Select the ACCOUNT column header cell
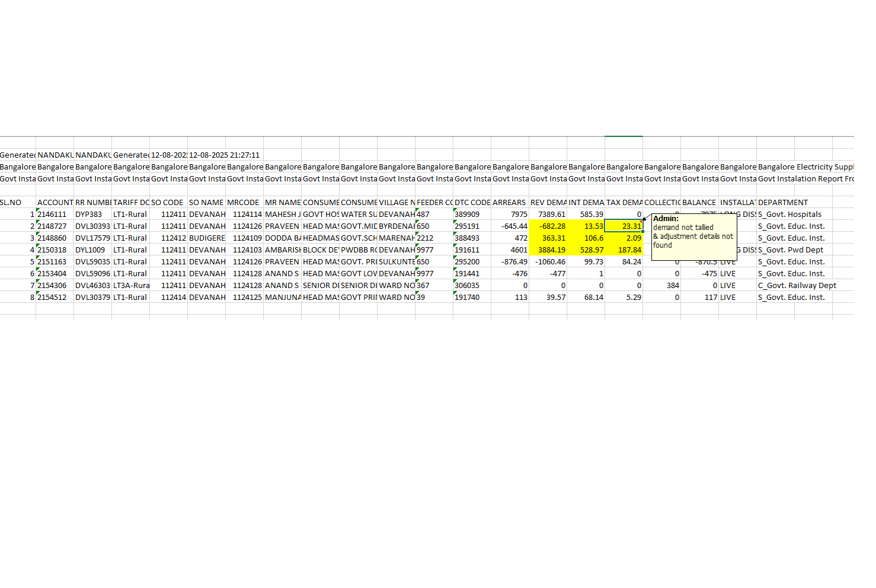 (x=55, y=202)
